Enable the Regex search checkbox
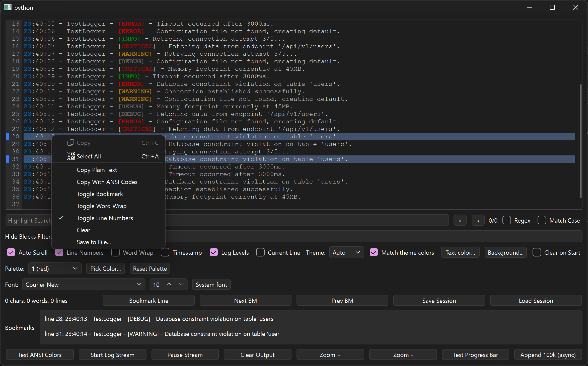 [x=507, y=220]
